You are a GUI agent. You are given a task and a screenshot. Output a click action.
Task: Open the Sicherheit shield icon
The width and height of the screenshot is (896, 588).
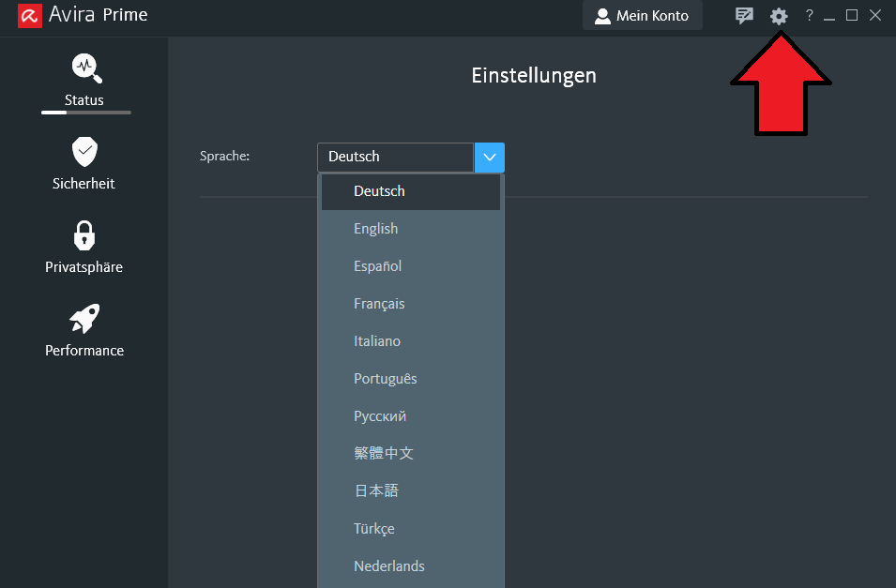pos(84,151)
